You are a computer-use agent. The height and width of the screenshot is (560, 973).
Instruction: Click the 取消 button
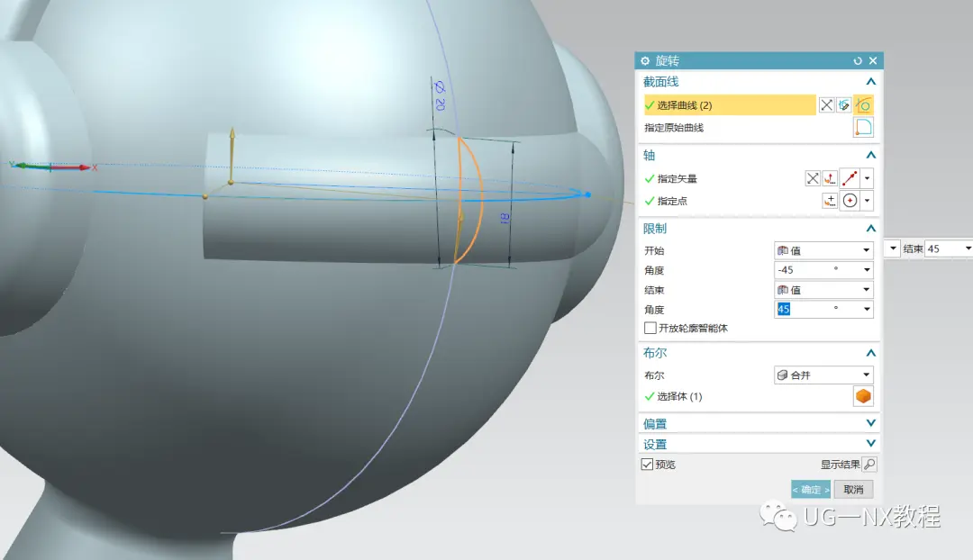click(853, 490)
